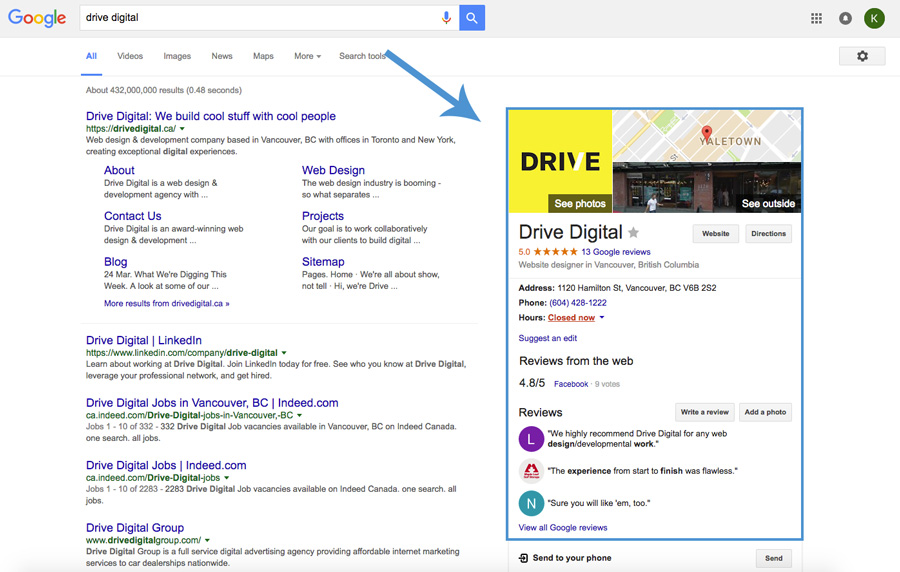Expand the hours dropdown arrow beside Closed now
The width and height of the screenshot is (900, 572).
pyautogui.click(x=602, y=317)
